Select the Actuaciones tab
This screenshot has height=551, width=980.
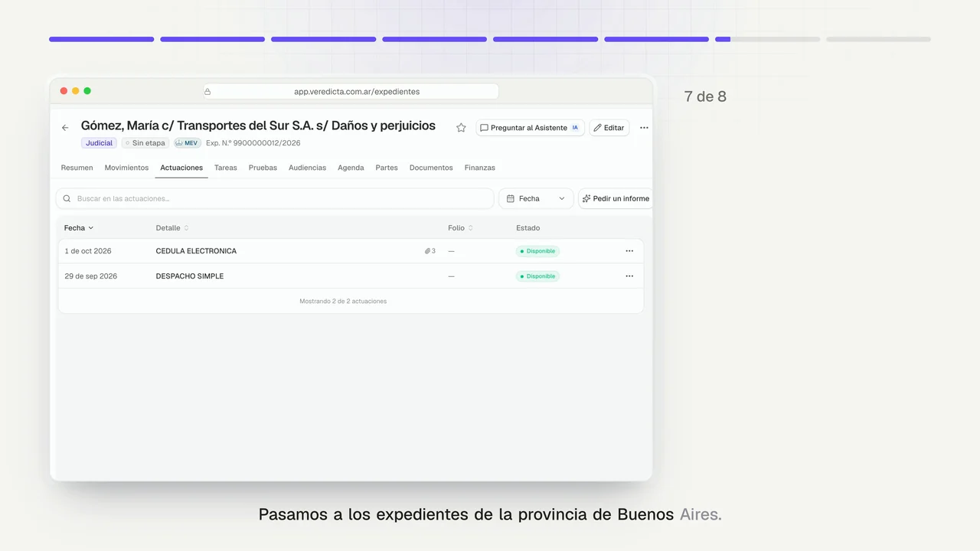[x=181, y=168]
